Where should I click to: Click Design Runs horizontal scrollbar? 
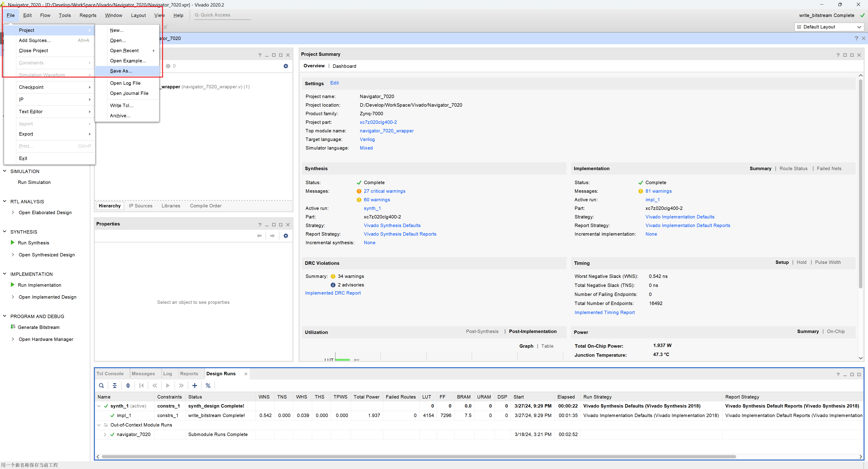click(x=418, y=457)
